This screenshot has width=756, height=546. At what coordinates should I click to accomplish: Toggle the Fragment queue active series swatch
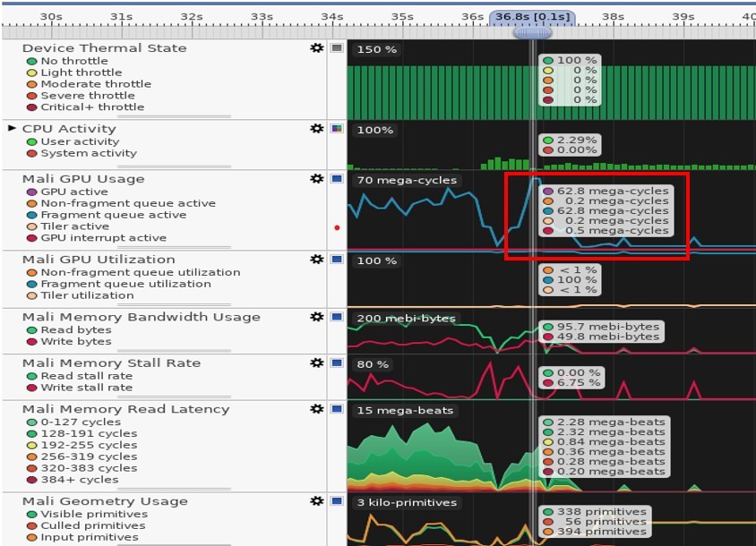(x=32, y=215)
